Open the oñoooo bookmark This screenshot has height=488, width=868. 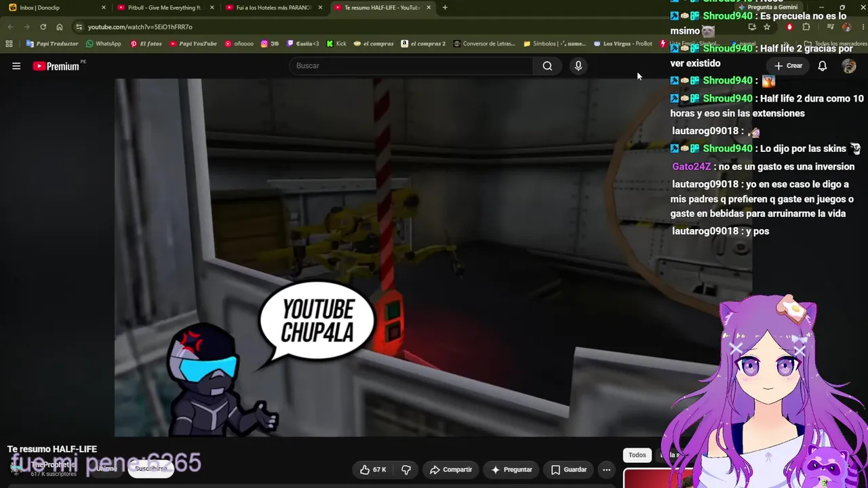pos(239,43)
